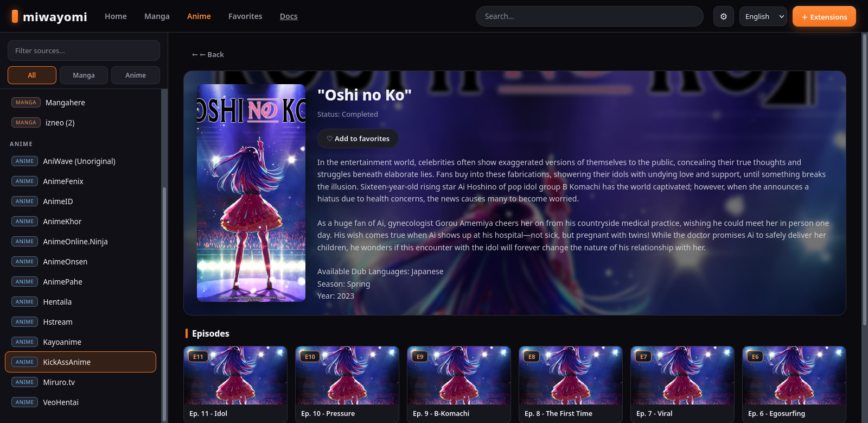The width and height of the screenshot is (868, 423).
Task: Open the AnimeID source
Action: [x=81, y=201]
